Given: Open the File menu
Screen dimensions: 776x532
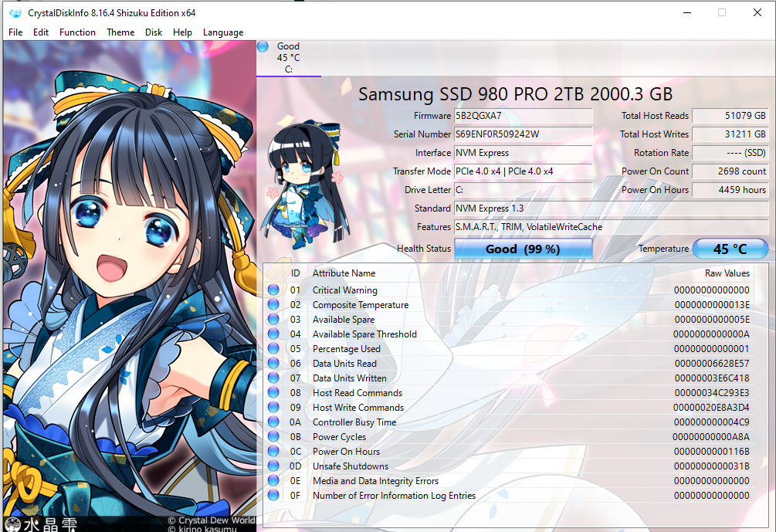Looking at the screenshot, I should click(x=15, y=32).
